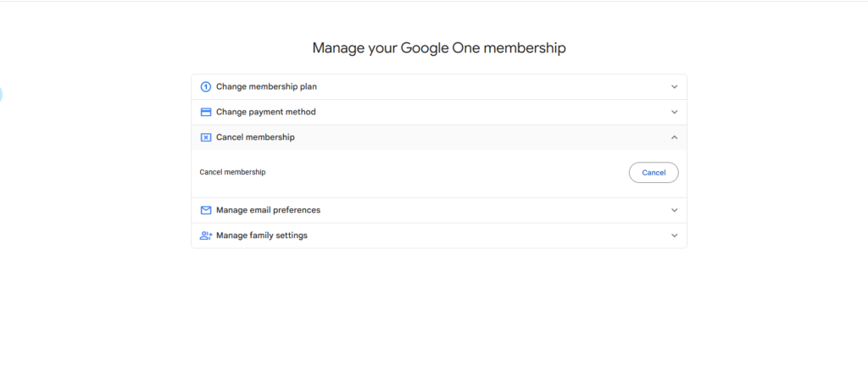This screenshot has height=388, width=868.
Task: Click the cancel membership X icon
Action: pos(205,137)
